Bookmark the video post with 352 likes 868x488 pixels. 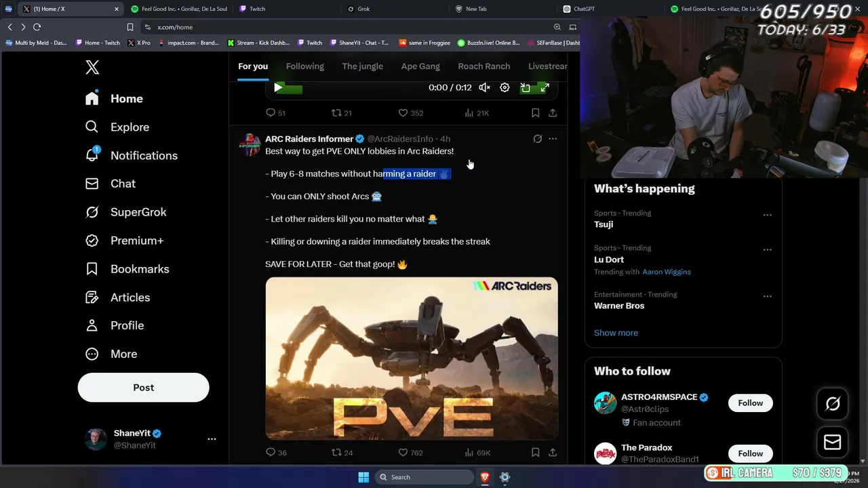535,113
